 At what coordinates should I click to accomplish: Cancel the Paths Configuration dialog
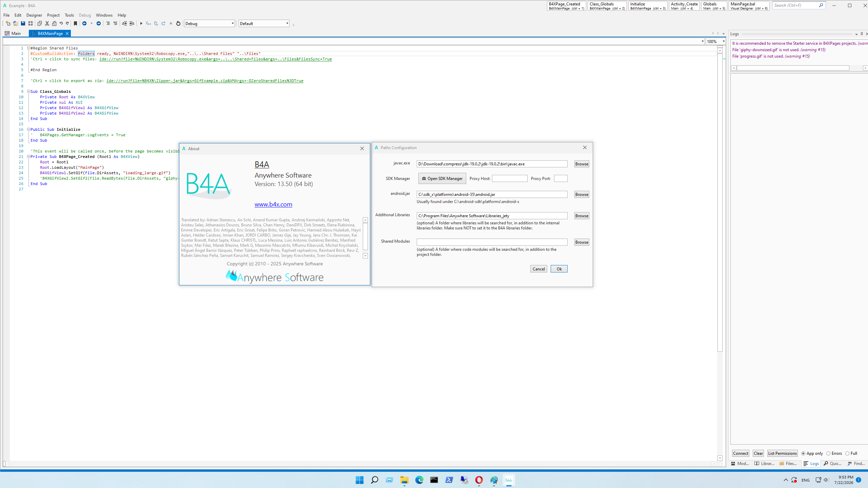point(539,269)
